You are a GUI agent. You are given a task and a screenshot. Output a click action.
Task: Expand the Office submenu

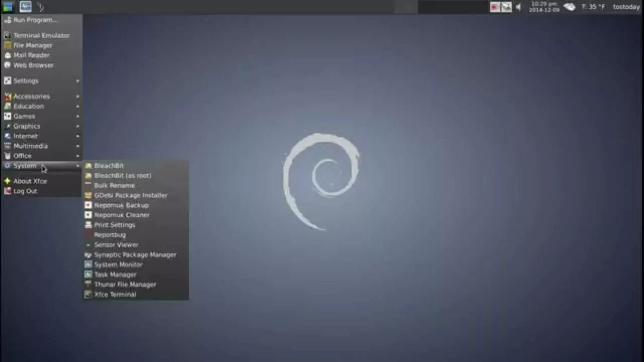click(42, 156)
